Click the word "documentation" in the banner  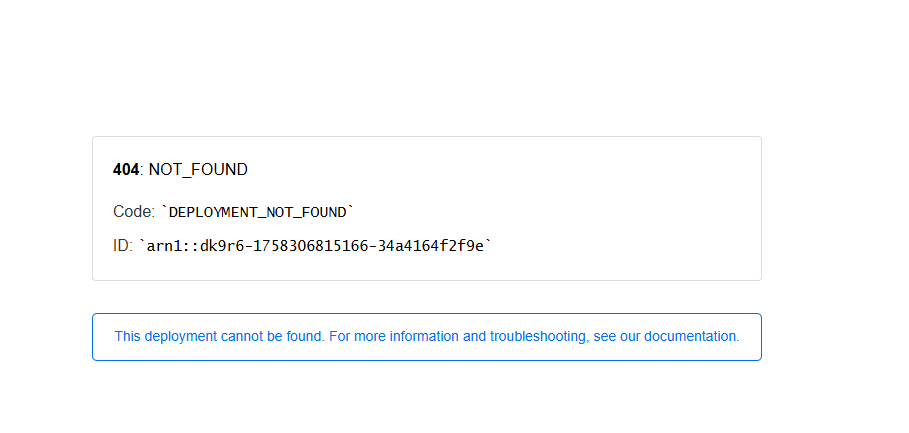point(690,337)
